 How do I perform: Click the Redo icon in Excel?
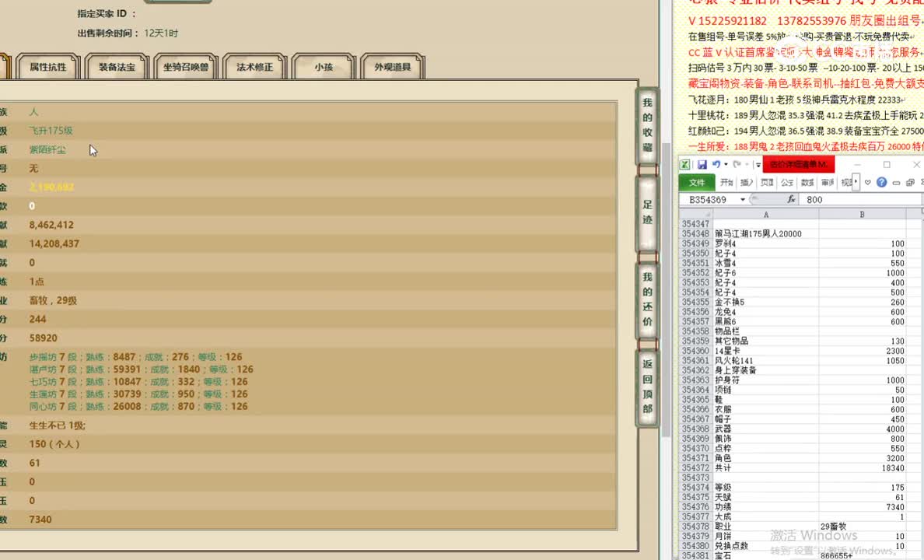coord(737,164)
